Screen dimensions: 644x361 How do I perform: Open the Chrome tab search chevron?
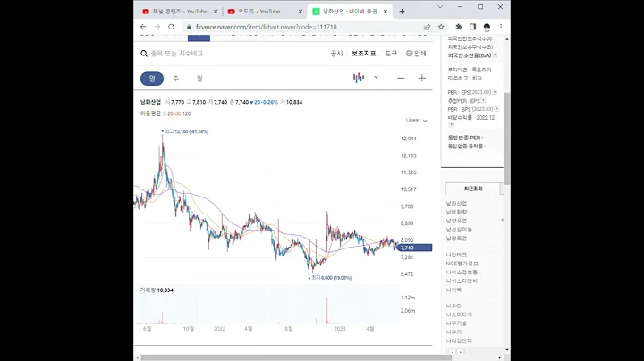440,7
